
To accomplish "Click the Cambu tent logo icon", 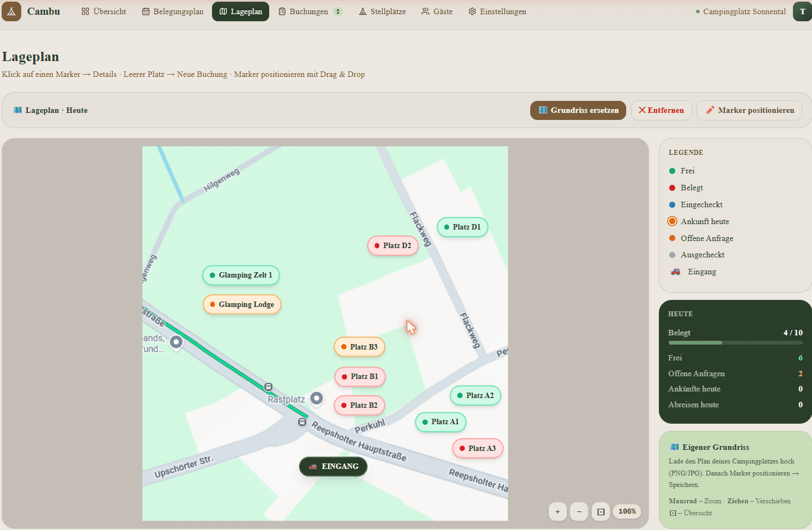I will (11, 11).
